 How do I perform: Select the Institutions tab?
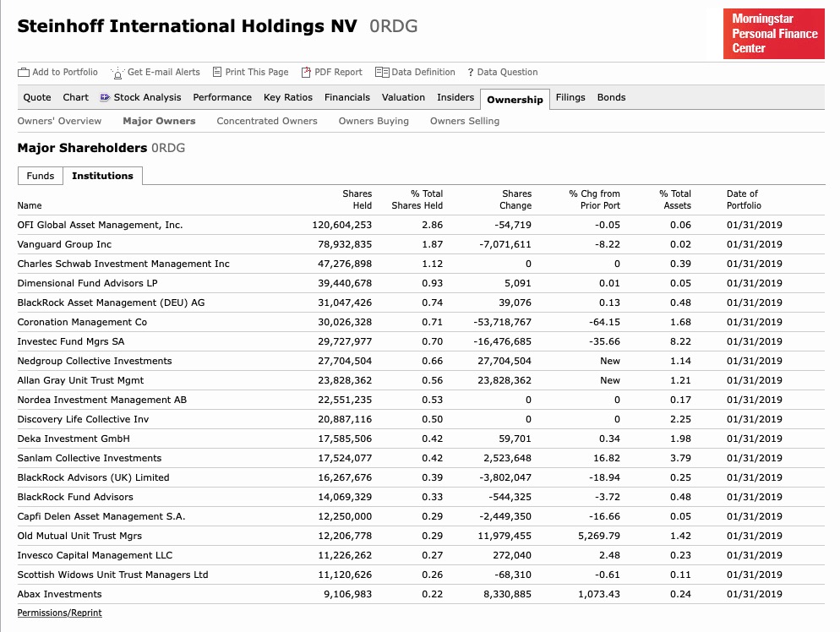coord(102,176)
